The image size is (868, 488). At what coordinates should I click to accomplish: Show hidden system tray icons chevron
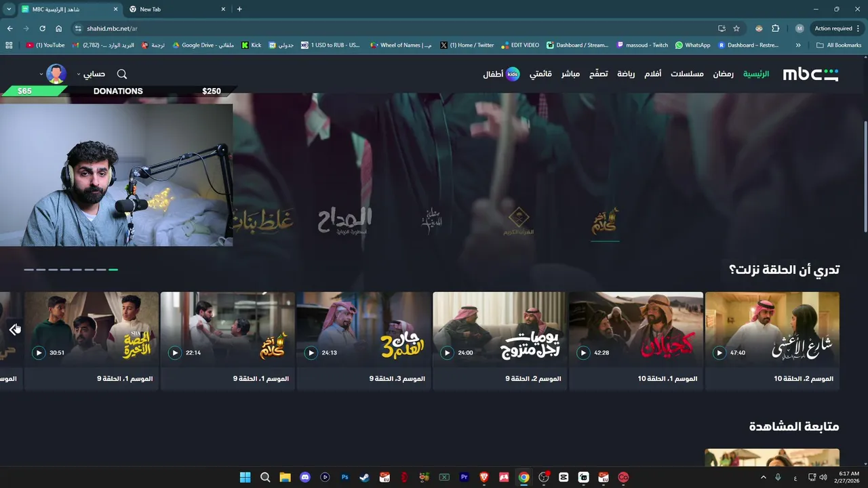pos(763,477)
